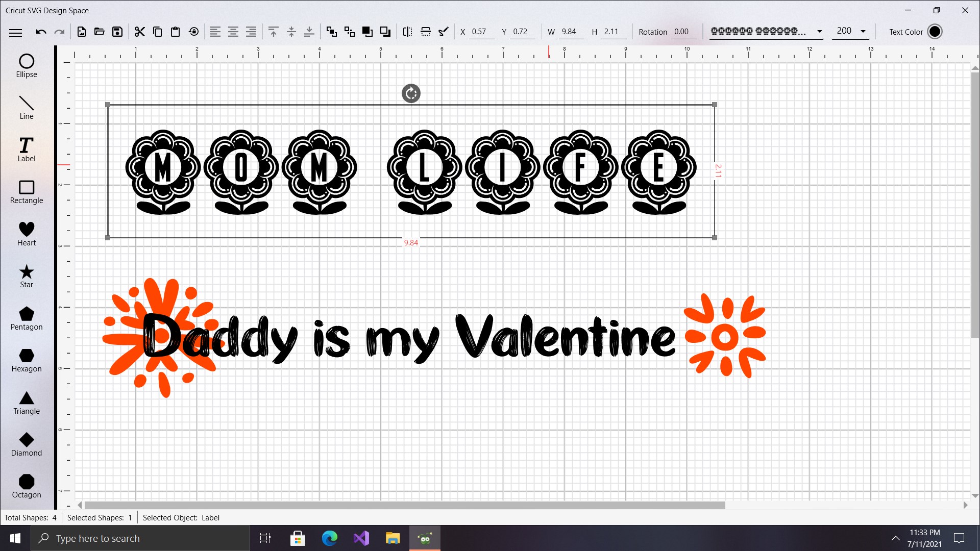Open the Text Color swatch
Viewport: 980px width, 551px height.
(x=935, y=32)
